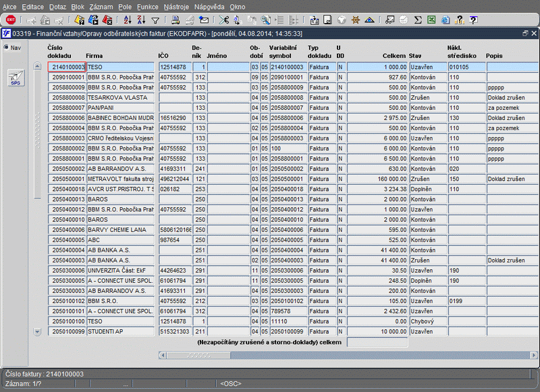
Task: Open the Dotaz menu
Action: click(x=57, y=7)
